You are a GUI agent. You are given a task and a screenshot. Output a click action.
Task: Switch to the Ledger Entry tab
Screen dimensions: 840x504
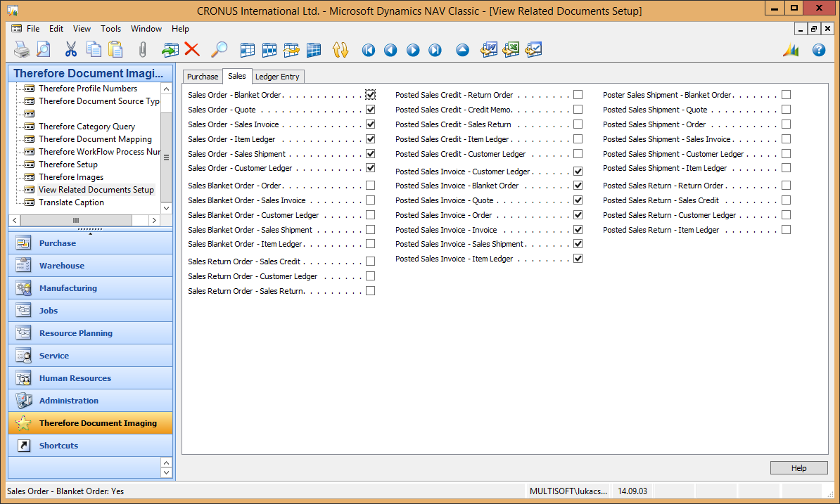tap(277, 77)
